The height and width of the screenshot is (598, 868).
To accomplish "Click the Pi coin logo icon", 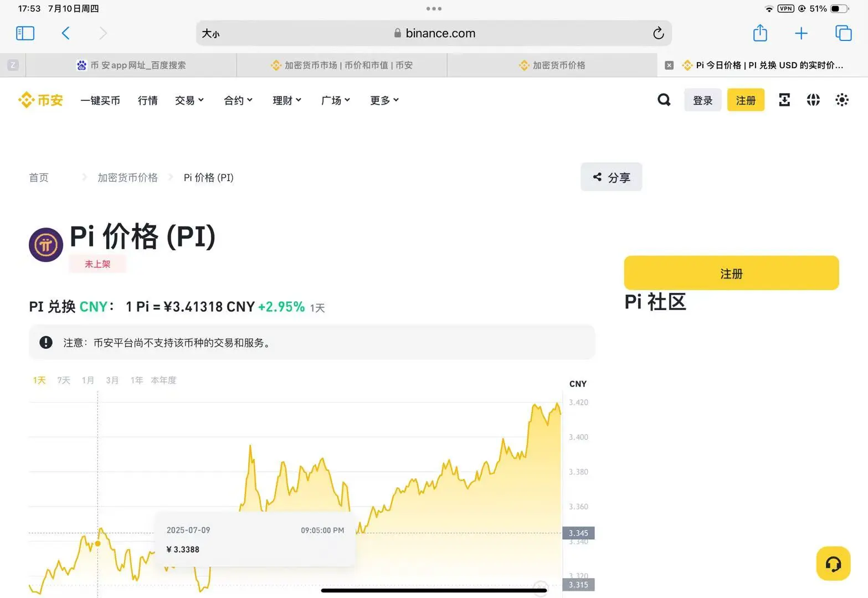I will (x=46, y=245).
